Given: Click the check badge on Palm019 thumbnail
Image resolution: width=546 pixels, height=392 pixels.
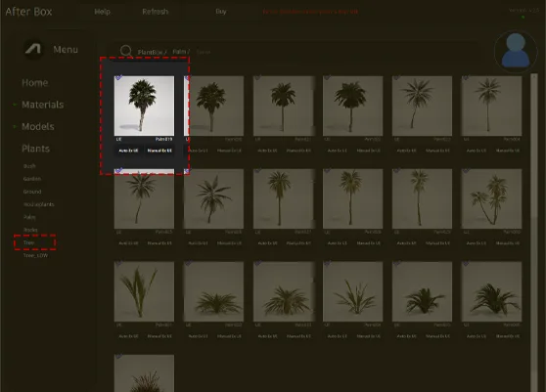Looking at the screenshot, I should (x=118, y=77).
